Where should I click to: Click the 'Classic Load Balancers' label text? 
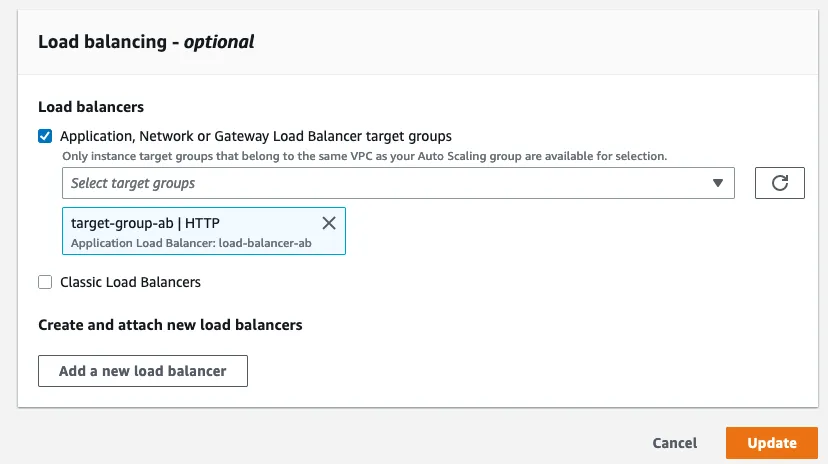[130, 282]
